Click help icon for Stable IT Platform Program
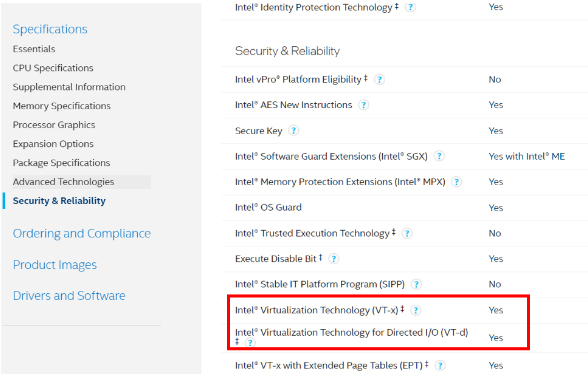The width and height of the screenshot is (588, 381). pyautogui.click(x=416, y=284)
